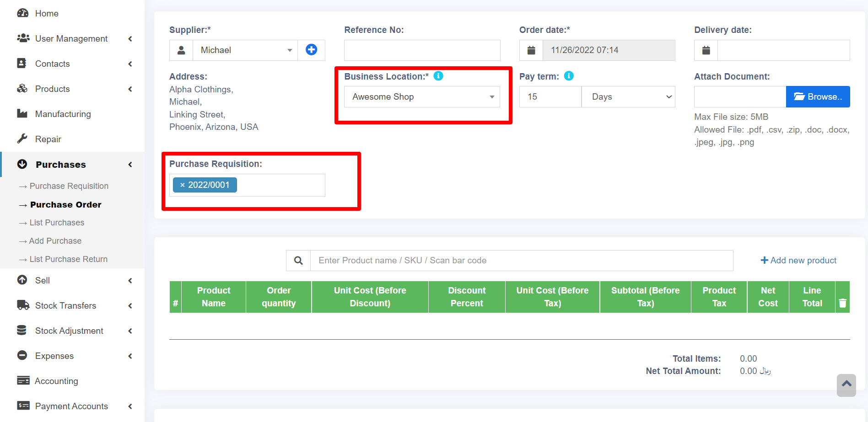Click the trash icon in table header

coord(842,303)
